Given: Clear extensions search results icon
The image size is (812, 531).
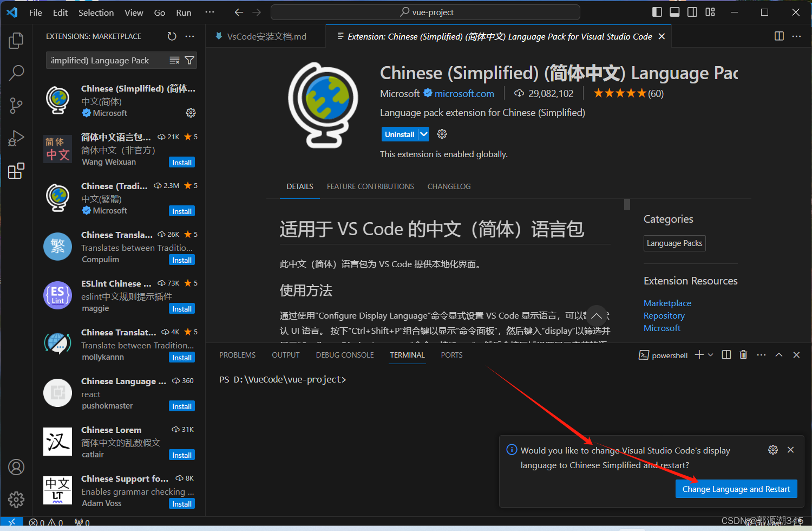Looking at the screenshot, I should click(x=174, y=60).
